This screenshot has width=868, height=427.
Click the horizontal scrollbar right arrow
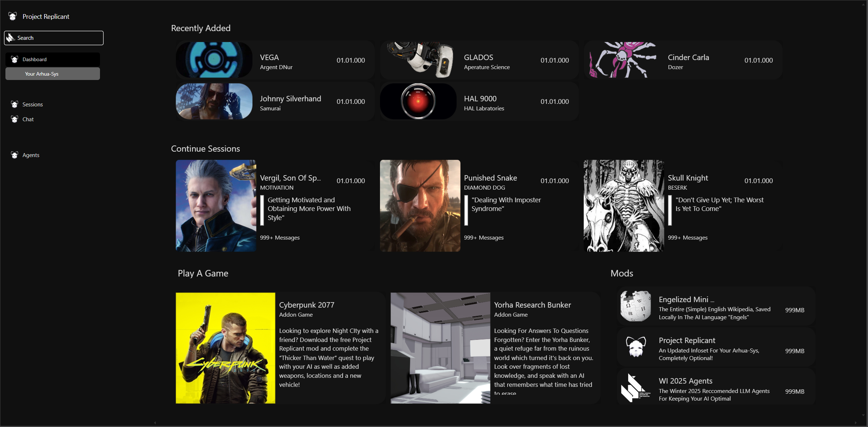[856, 423]
